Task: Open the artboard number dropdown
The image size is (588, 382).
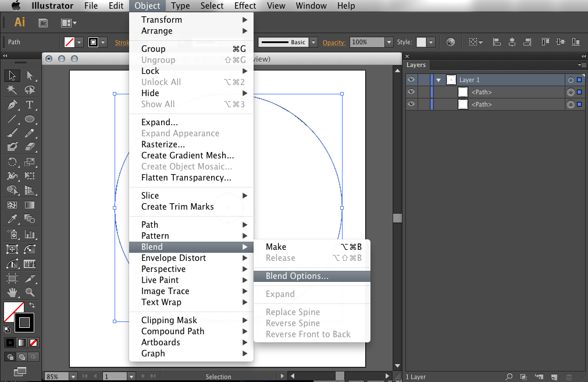Action: coord(131,376)
